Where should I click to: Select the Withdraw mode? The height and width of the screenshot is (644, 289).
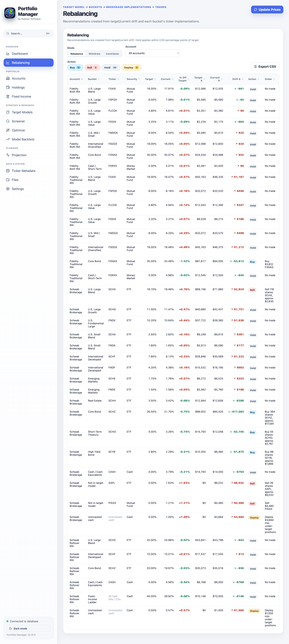[94, 54]
